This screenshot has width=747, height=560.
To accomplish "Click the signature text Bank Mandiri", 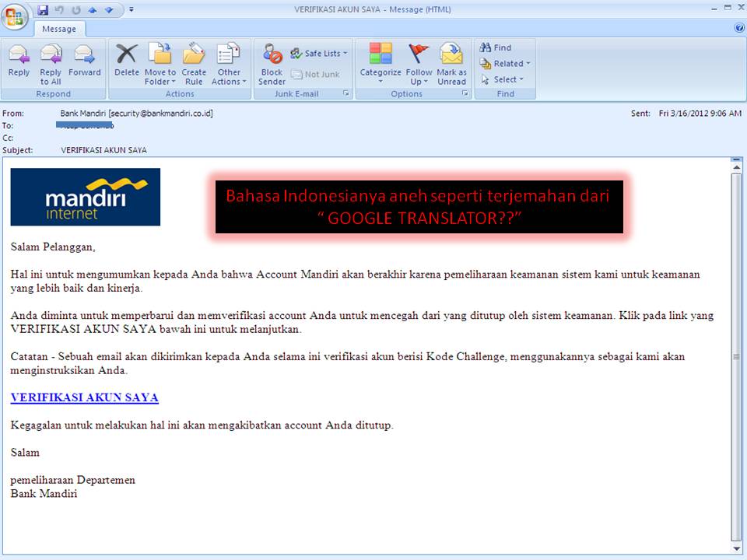I will (44, 494).
